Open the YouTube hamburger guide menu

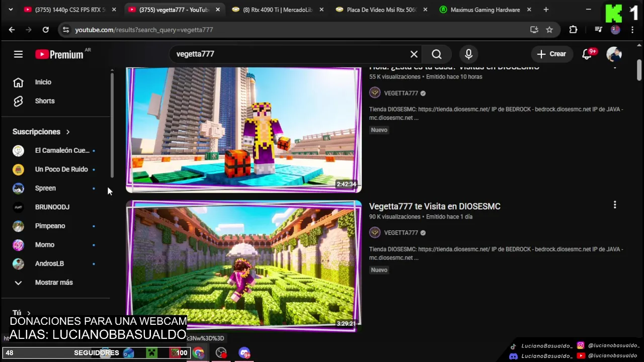(18, 54)
